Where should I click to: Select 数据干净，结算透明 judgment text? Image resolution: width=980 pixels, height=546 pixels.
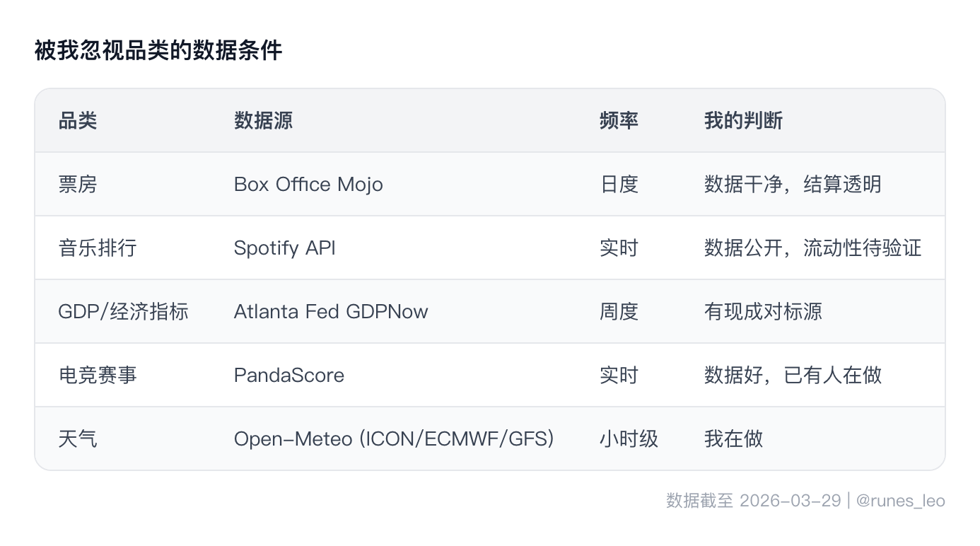tap(793, 185)
